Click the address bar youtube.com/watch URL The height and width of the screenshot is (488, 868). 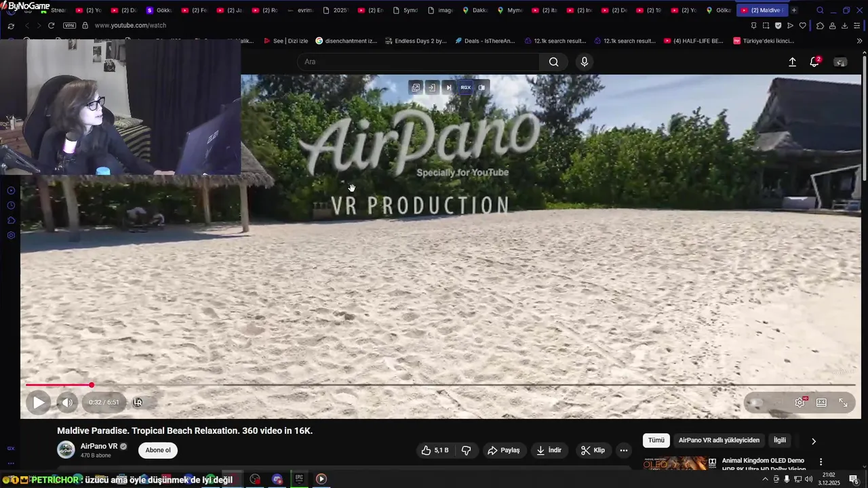(130, 25)
